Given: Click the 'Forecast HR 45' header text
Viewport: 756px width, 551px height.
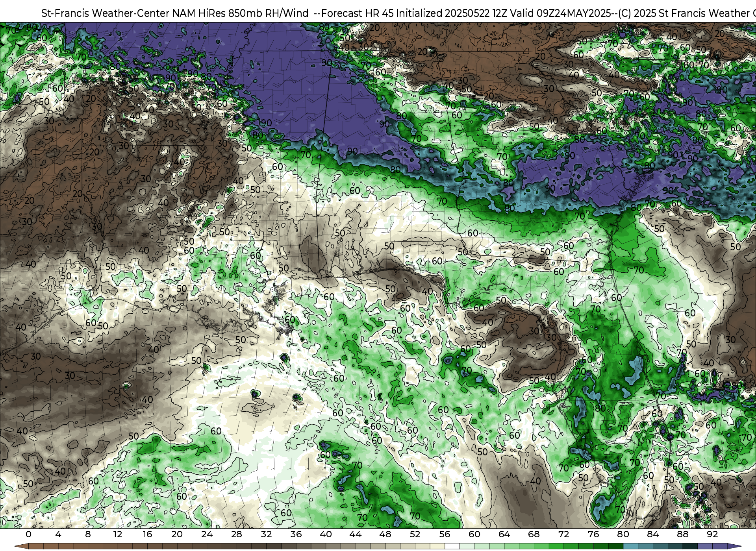Looking at the screenshot, I should point(358,13).
